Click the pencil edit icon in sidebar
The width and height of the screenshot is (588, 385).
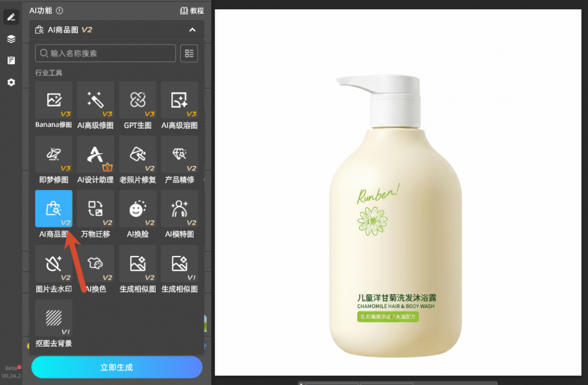coord(11,17)
